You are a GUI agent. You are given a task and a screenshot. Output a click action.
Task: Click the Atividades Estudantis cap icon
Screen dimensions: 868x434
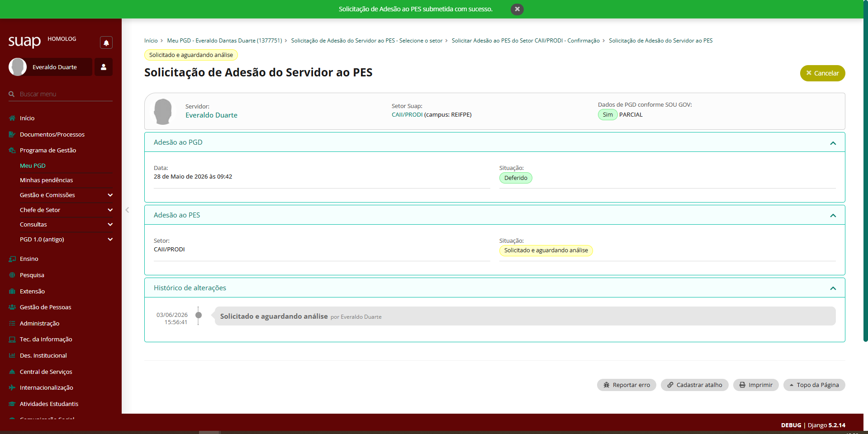click(x=12, y=404)
